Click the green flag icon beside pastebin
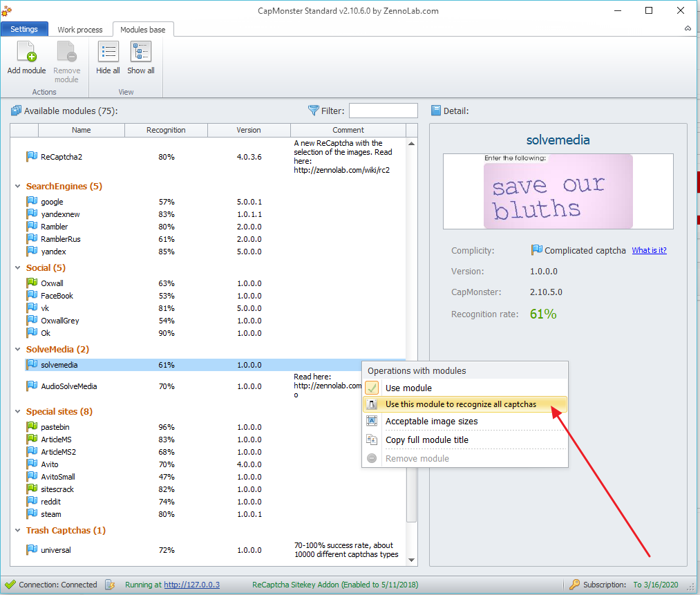 point(32,427)
